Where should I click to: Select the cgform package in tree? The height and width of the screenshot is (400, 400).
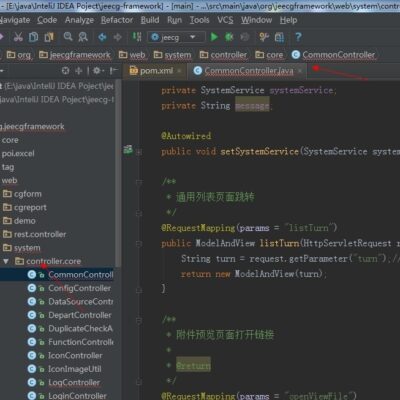pos(22,194)
